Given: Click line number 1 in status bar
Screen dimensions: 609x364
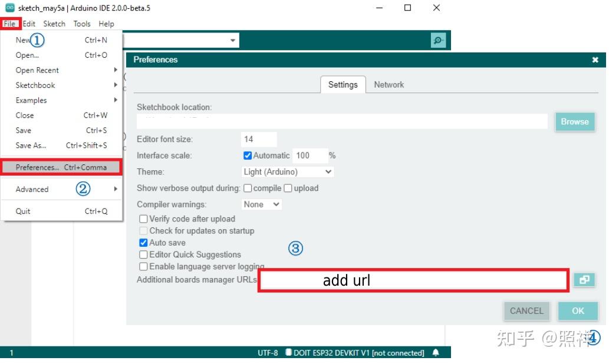Looking at the screenshot, I should pyautogui.click(x=12, y=353).
